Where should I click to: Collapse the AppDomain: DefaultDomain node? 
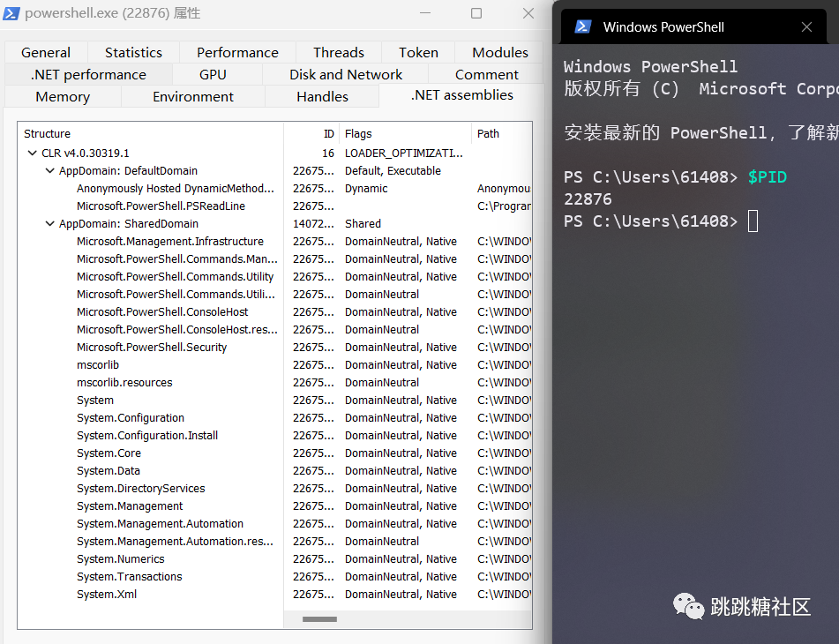click(49, 170)
